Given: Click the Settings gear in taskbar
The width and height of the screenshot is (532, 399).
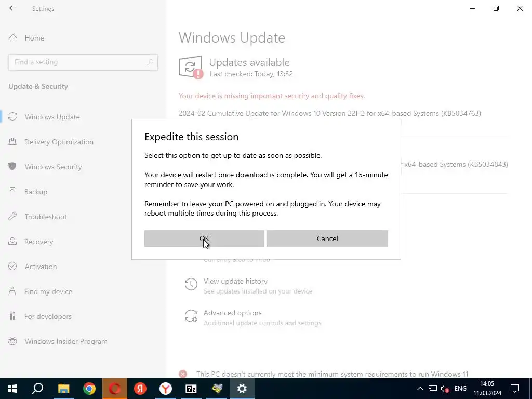Looking at the screenshot, I should (242, 389).
